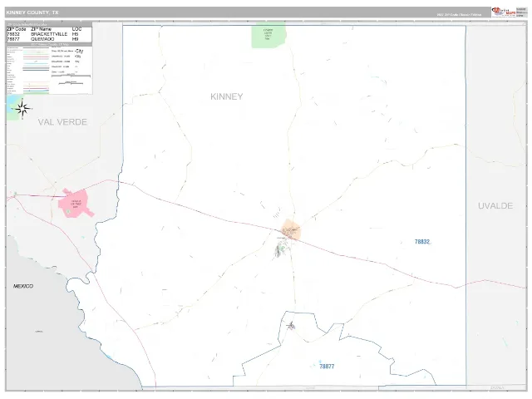Click the 'ZIP Name' column header
Image resolution: width=532 pixels, height=399 pixels.
[41, 29]
